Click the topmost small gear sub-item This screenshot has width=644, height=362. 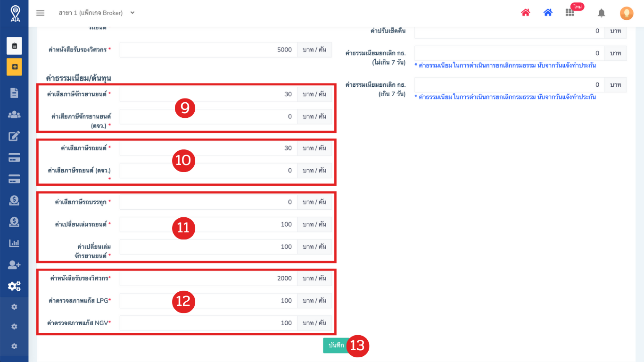coord(14,307)
